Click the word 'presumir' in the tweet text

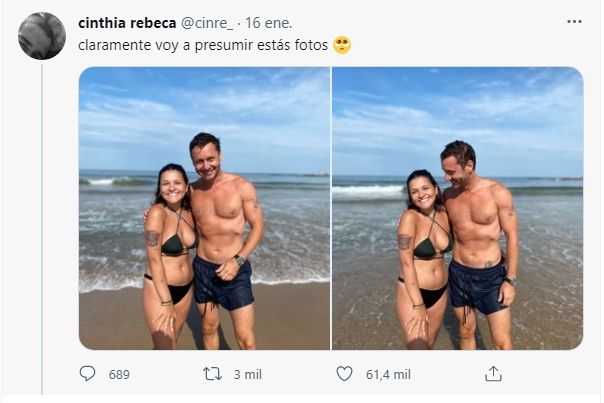[218, 45]
